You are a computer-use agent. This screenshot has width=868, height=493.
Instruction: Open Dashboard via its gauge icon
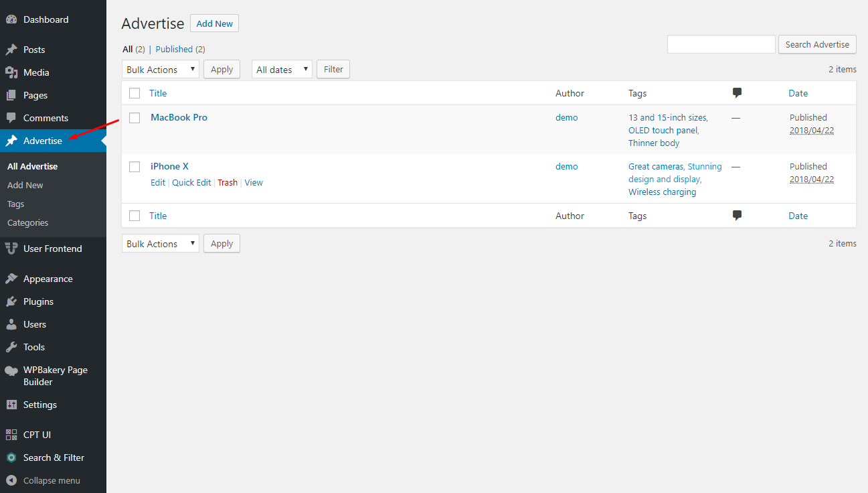(11, 19)
